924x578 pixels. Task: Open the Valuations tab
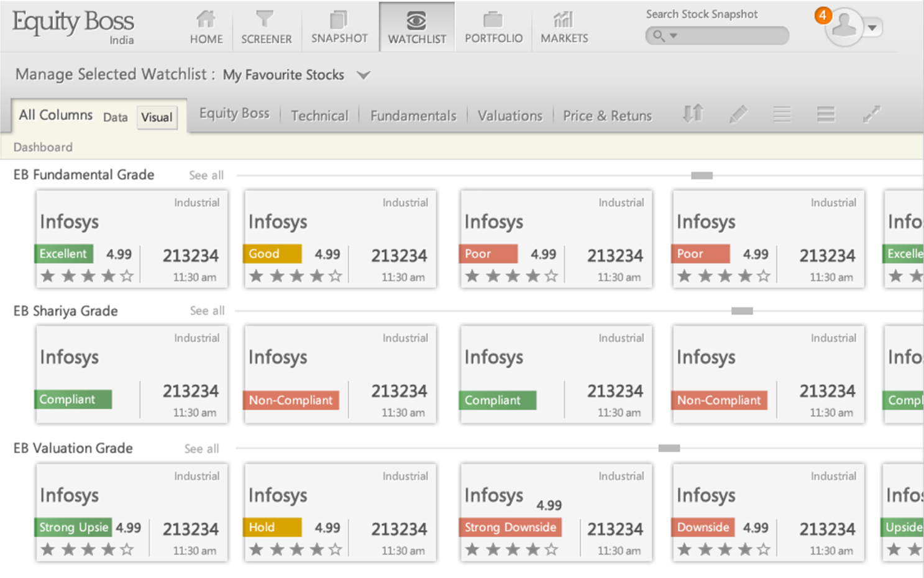pos(510,116)
